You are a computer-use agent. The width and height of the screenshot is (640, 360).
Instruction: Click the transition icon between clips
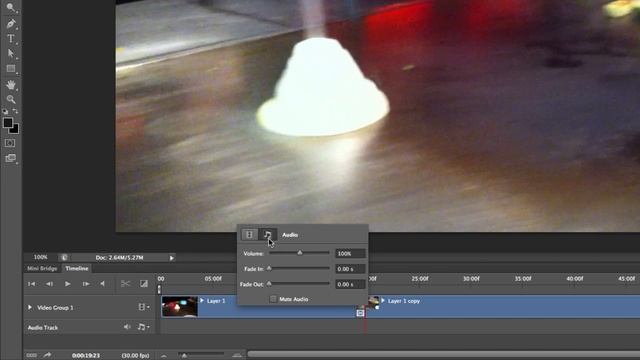coord(360,313)
